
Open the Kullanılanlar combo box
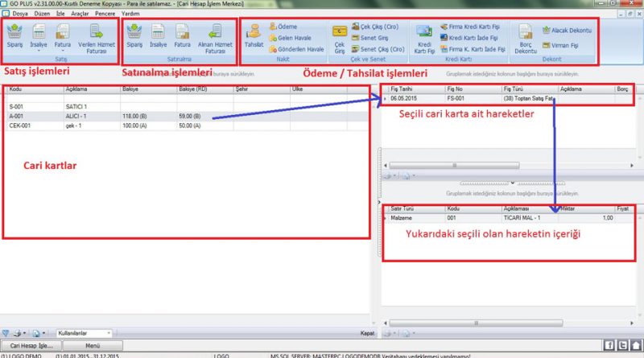pos(83,332)
